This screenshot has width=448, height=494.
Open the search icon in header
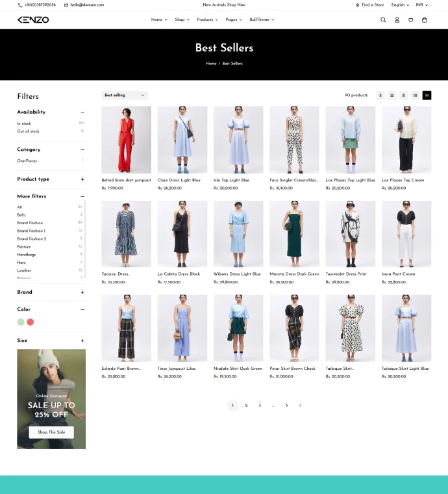point(383,20)
